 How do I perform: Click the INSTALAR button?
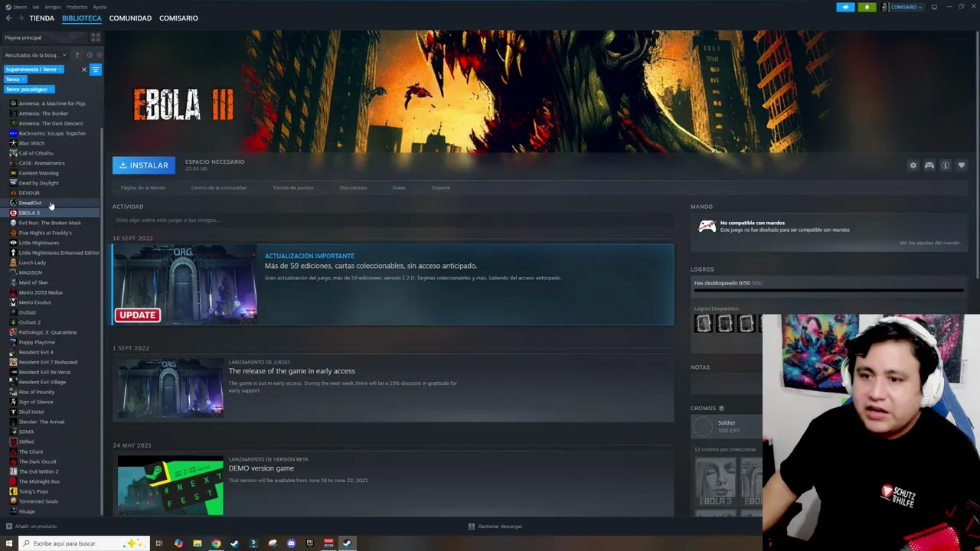click(x=144, y=165)
